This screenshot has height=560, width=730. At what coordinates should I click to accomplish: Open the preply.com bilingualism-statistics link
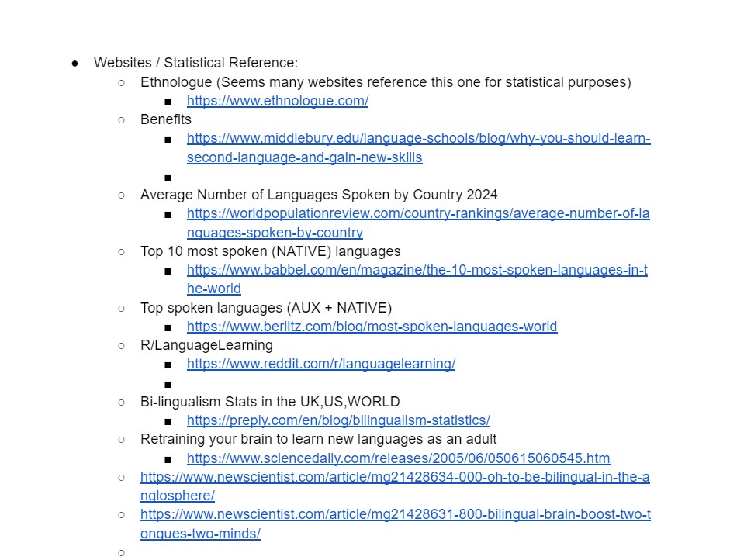point(338,420)
